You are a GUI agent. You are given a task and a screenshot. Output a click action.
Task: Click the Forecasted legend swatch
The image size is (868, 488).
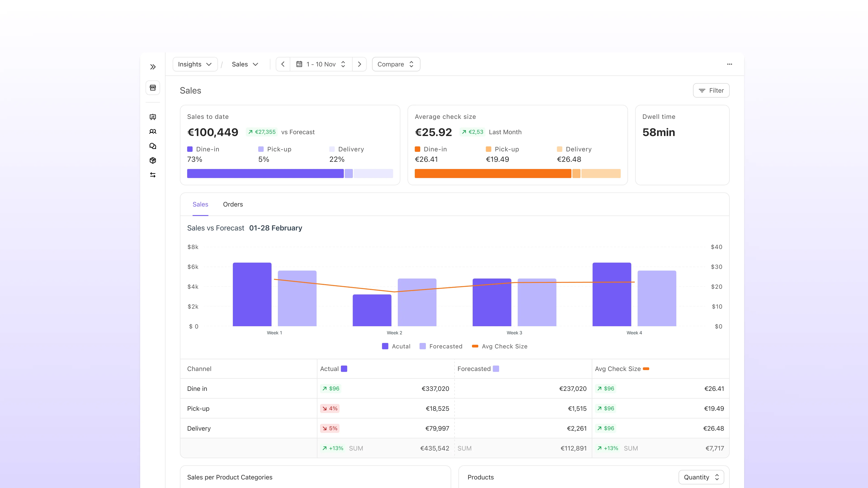pos(422,346)
